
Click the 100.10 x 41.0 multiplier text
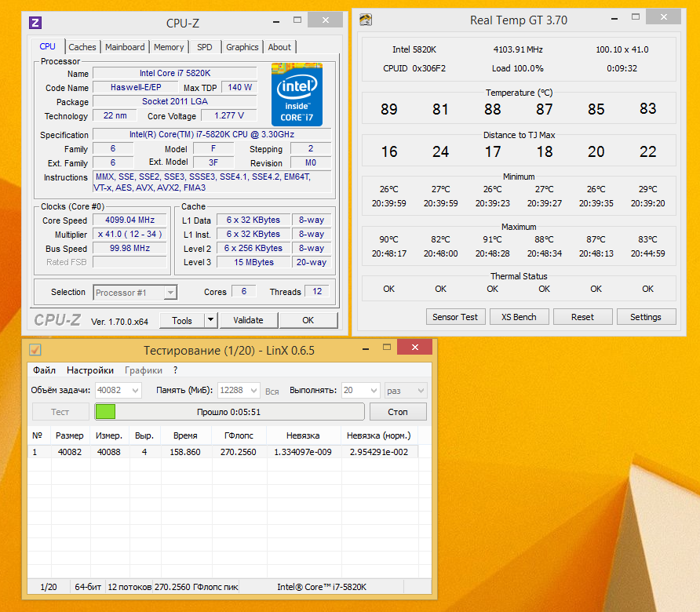pos(622,49)
